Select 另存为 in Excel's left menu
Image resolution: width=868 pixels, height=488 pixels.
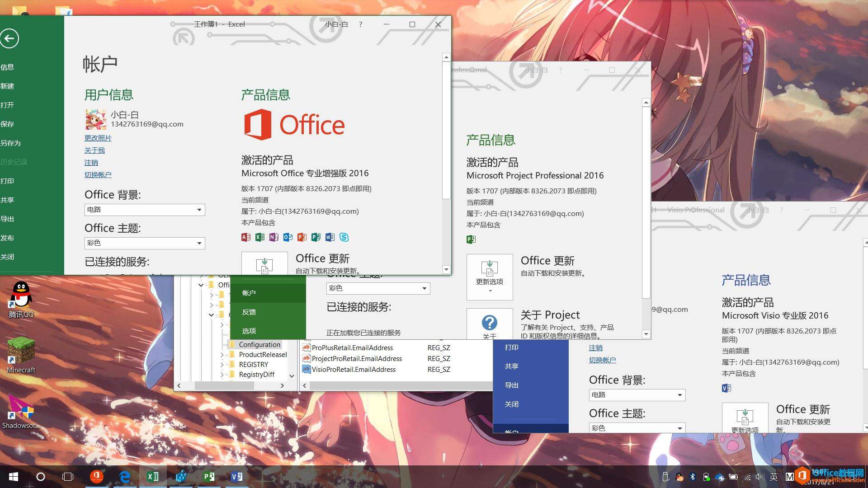coord(10,143)
